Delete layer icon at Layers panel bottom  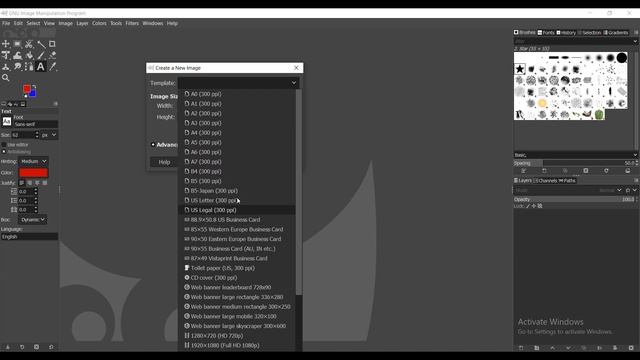coord(631,348)
